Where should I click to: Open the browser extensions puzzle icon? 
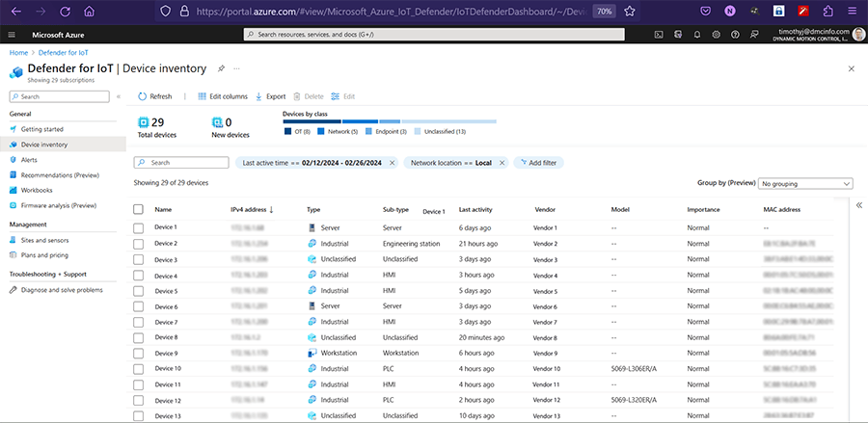click(x=828, y=11)
